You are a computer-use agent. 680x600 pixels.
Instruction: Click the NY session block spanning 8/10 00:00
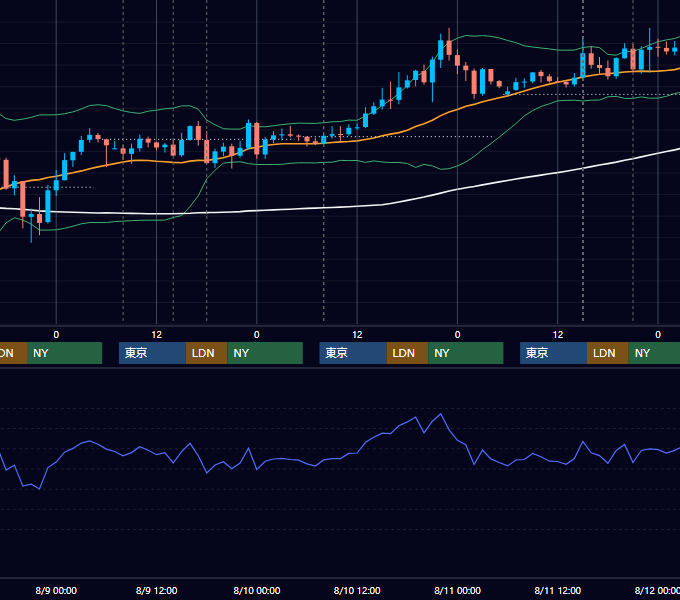click(x=265, y=353)
